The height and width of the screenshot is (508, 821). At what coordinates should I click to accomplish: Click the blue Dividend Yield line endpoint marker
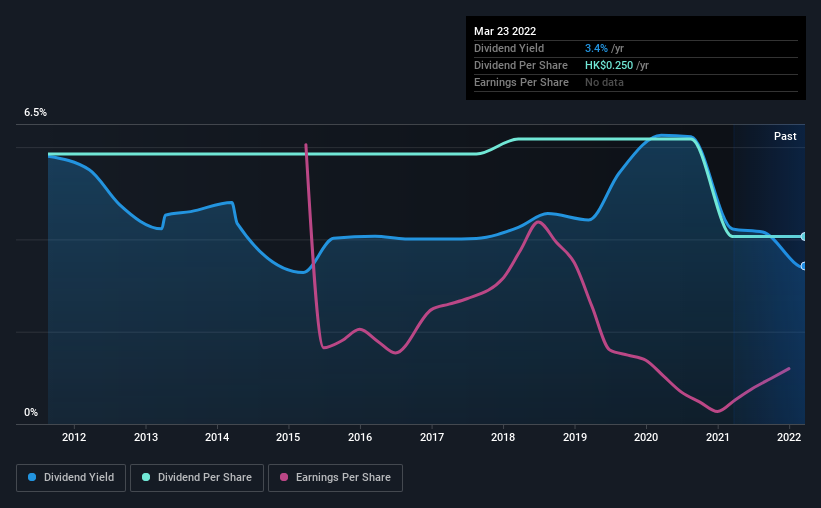[x=803, y=266]
